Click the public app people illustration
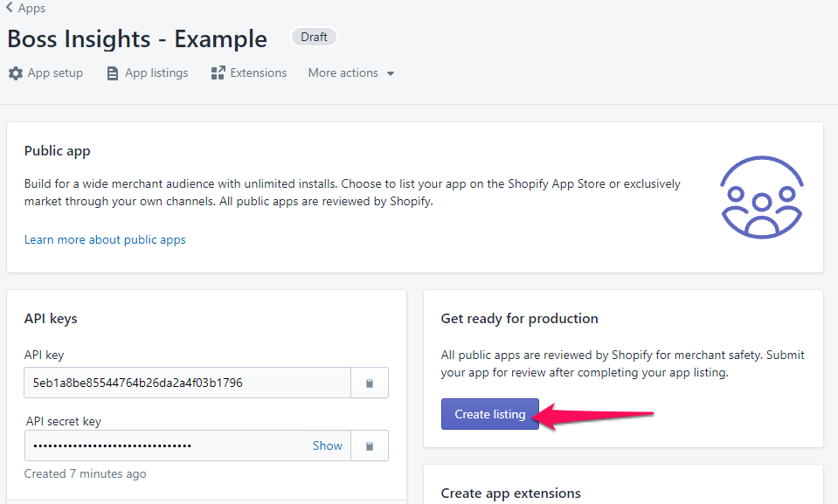 click(x=762, y=197)
